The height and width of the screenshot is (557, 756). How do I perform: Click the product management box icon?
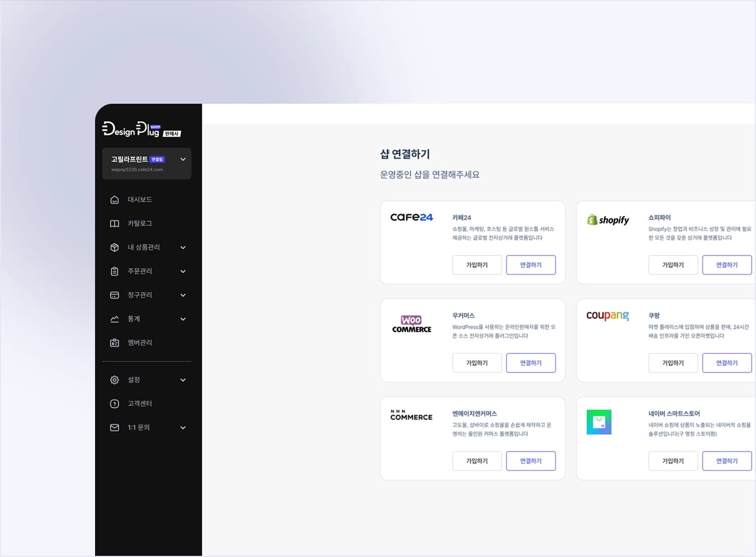(x=115, y=247)
